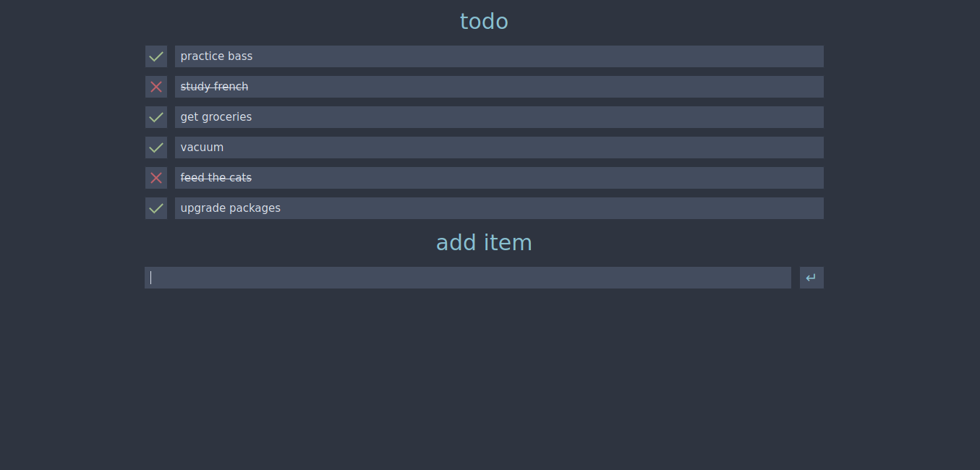Viewport: 980px width, 470px height.
Task: Place cursor on the word 'groceries'
Action: click(226, 117)
